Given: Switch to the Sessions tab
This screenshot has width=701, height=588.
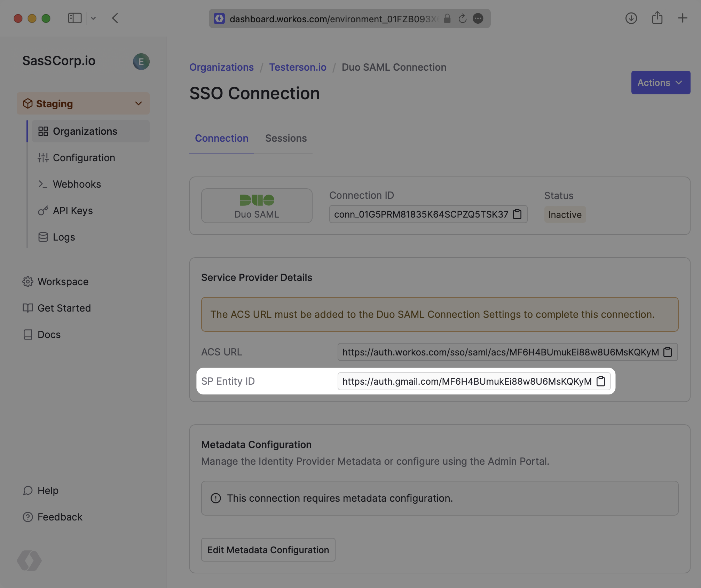Looking at the screenshot, I should (x=286, y=138).
